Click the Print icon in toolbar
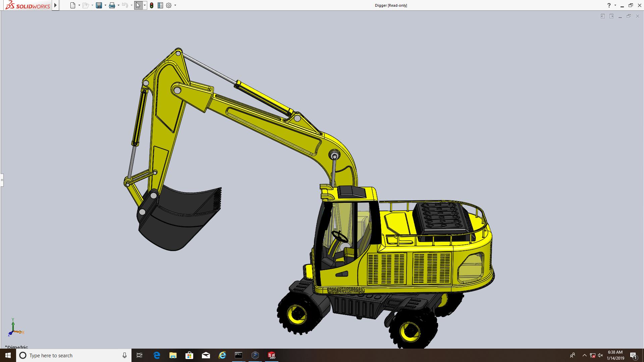This screenshot has width=644, height=362. click(112, 5)
